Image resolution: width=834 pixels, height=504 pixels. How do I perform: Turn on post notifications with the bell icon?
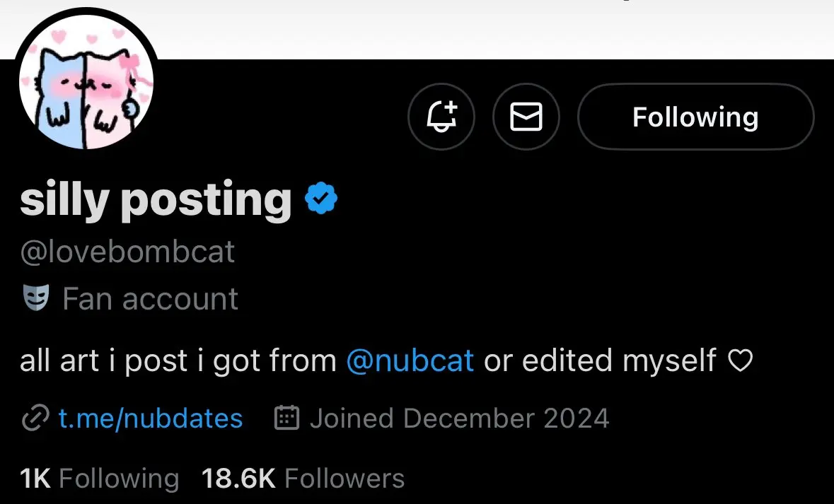(x=441, y=117)
